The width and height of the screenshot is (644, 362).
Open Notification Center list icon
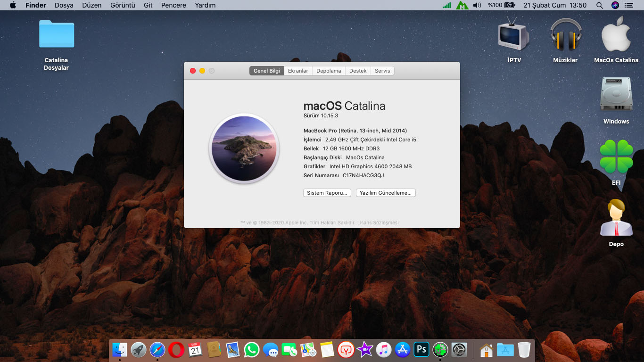pos(628,5)
